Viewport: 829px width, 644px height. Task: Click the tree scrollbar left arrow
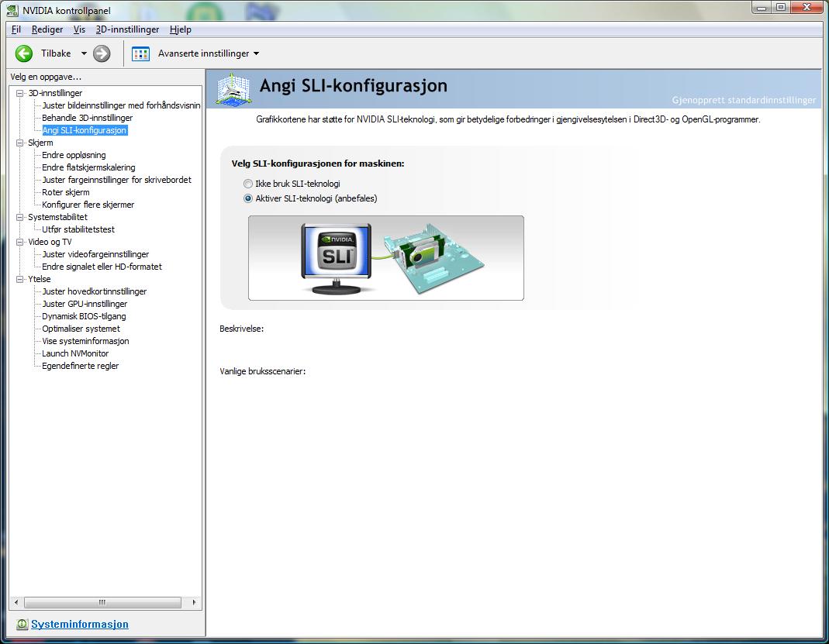pos(16,602)
